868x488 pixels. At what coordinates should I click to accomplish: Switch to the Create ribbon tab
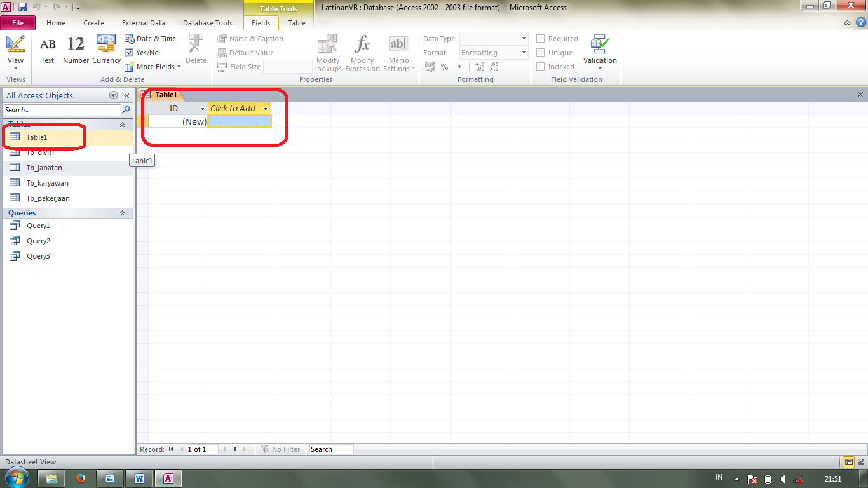(93, 22)
